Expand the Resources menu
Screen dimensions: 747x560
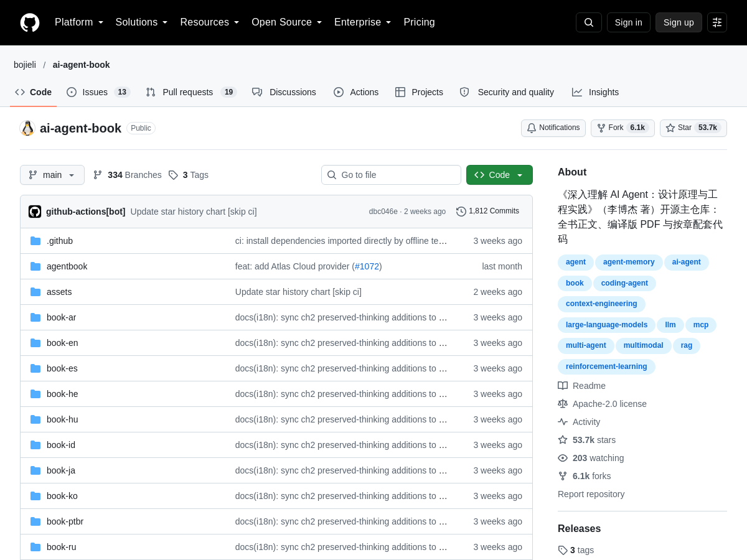click(x=210, y=22)
